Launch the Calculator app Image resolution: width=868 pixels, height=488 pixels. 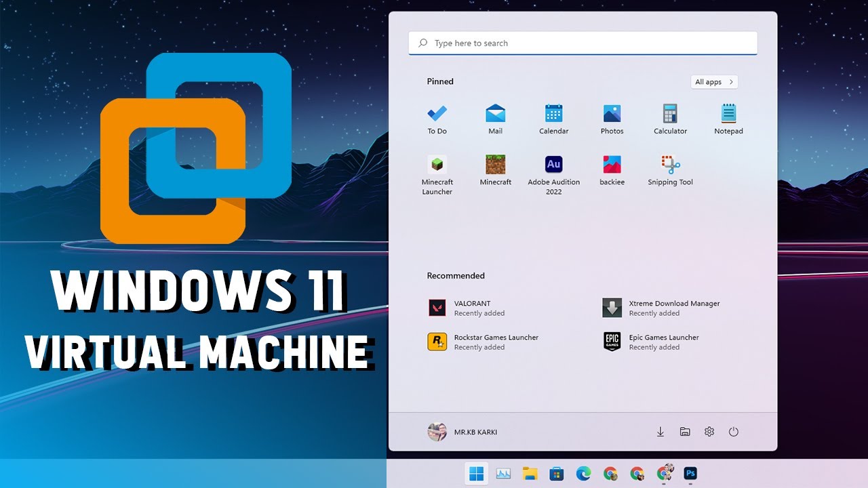click(671, 119)
